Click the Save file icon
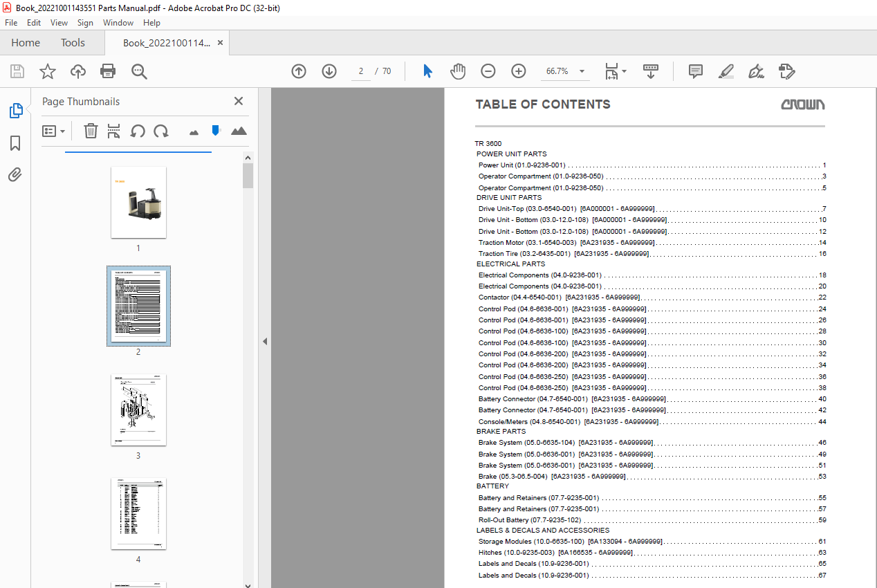The height and width of the screenshot is (588, 877). (x=17, y=71)
